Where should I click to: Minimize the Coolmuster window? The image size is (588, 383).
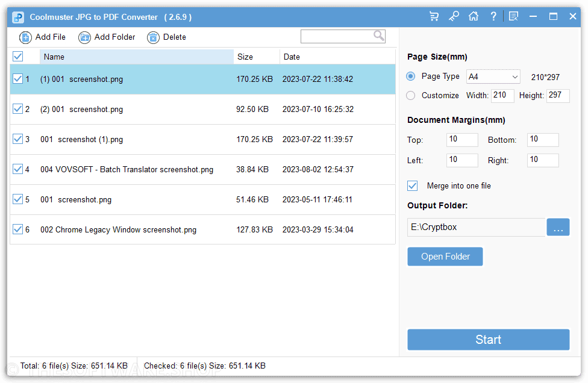click(x=533, y=16)
